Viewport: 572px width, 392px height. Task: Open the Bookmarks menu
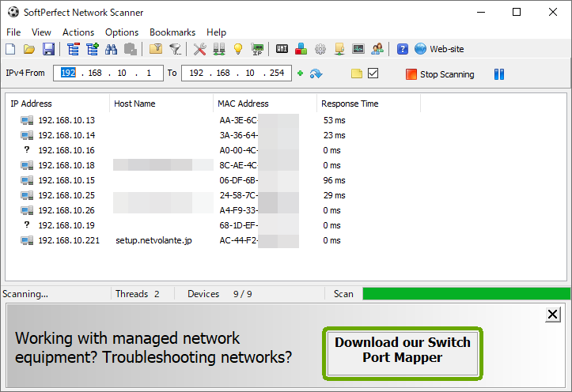point(172,32)
